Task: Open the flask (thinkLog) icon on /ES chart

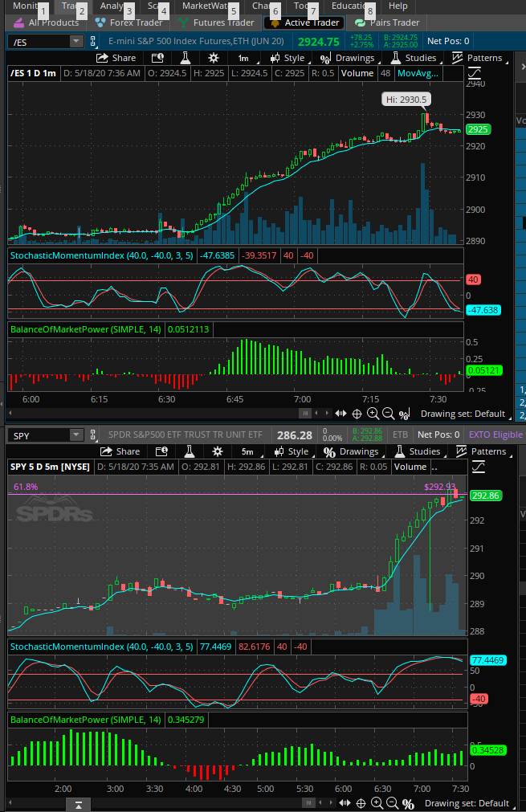Action: (185, 58)
